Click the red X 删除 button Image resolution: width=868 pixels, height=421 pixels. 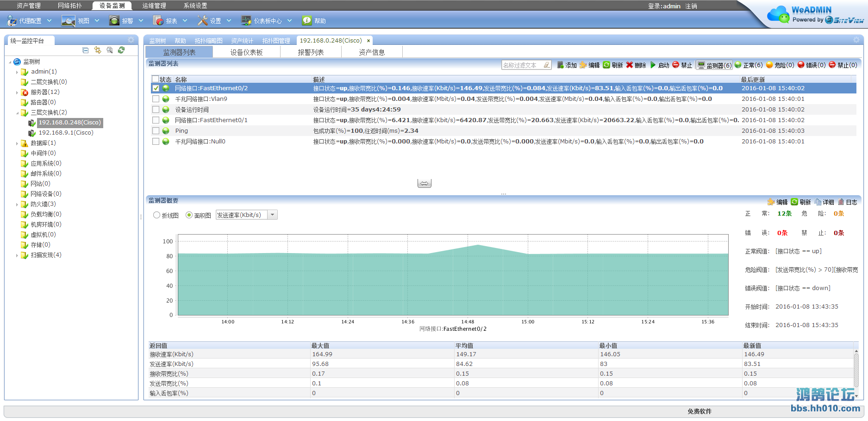[x=636, y=65]
